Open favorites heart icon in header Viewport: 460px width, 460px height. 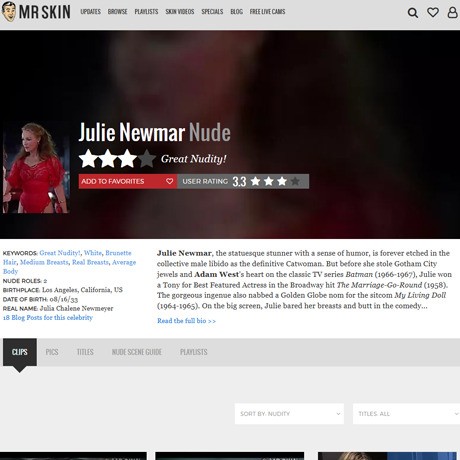pyautogui.click(x=433, y=12)
